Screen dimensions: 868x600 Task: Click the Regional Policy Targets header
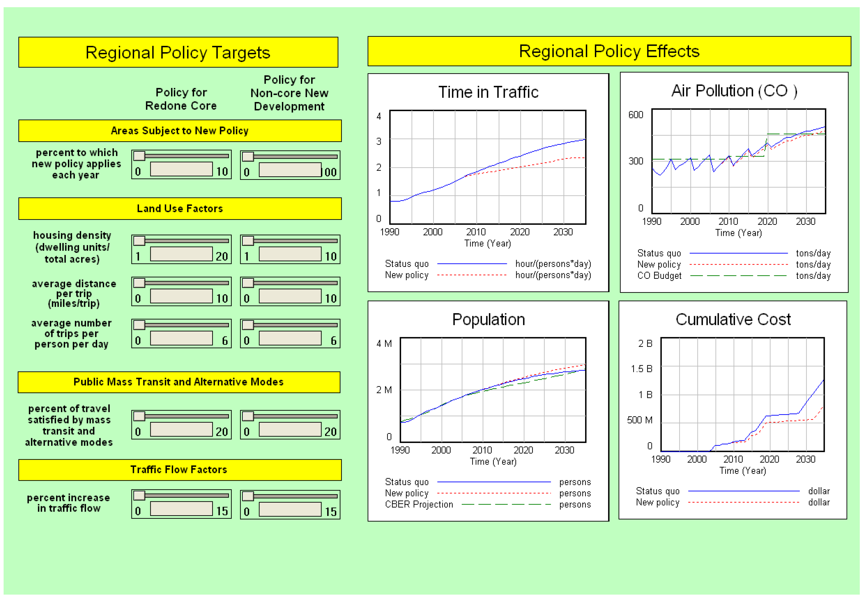[x=178, y=52]
